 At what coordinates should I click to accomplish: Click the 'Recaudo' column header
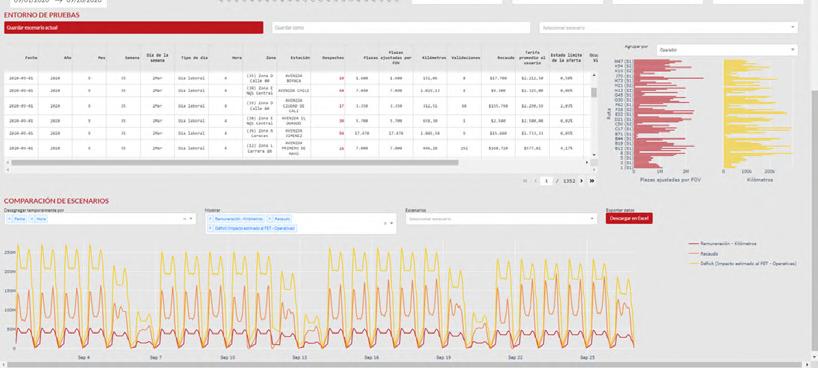[x=498, y=58]
